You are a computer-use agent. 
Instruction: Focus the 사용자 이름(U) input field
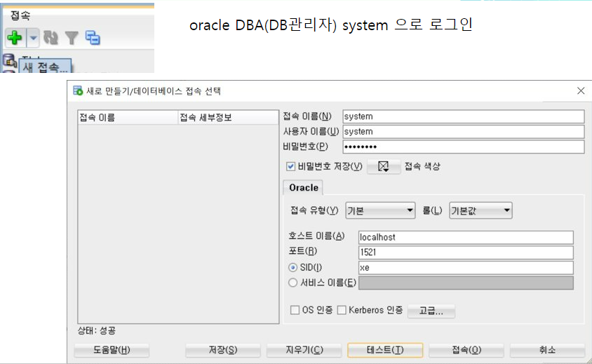463,131
